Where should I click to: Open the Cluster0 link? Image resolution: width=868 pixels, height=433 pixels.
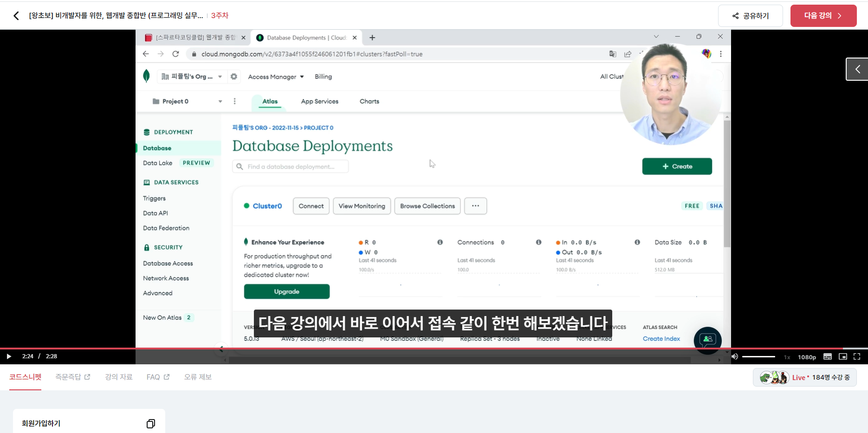pos(267,206)
